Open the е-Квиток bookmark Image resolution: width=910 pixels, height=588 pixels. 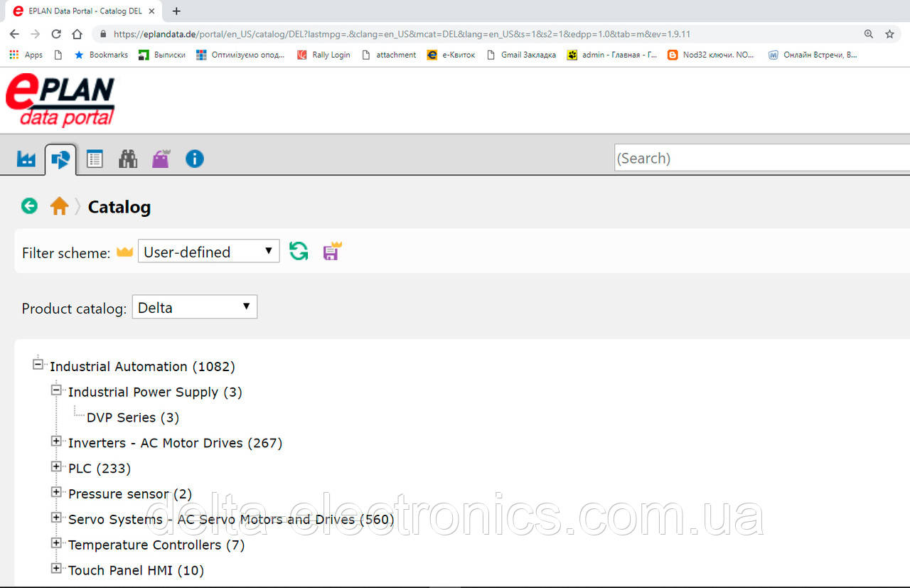451,55
